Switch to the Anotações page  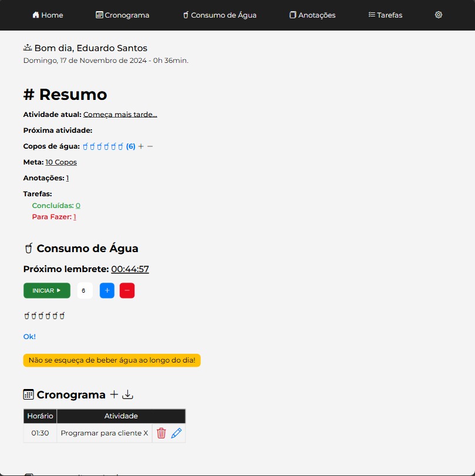coord(312,15)
